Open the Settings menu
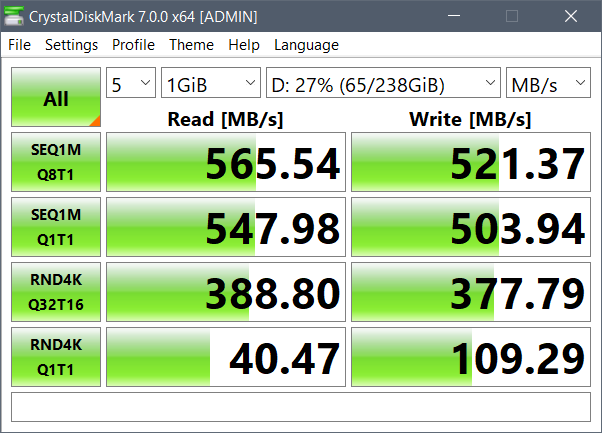Viewport: 602px width, 433px height. click(71, 45)
